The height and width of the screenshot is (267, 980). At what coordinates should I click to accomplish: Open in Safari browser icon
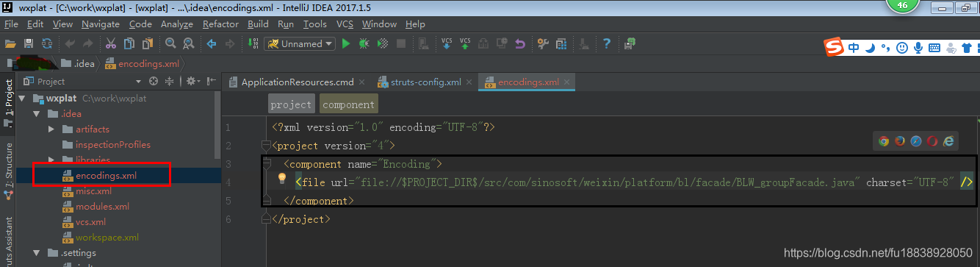tap(915, 140)
